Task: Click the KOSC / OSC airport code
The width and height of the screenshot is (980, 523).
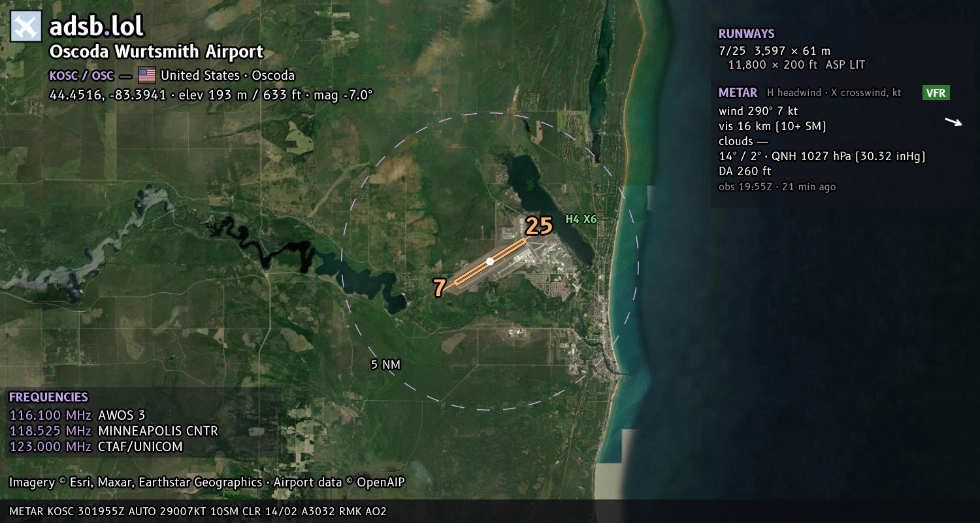Action: click(82, 75)
